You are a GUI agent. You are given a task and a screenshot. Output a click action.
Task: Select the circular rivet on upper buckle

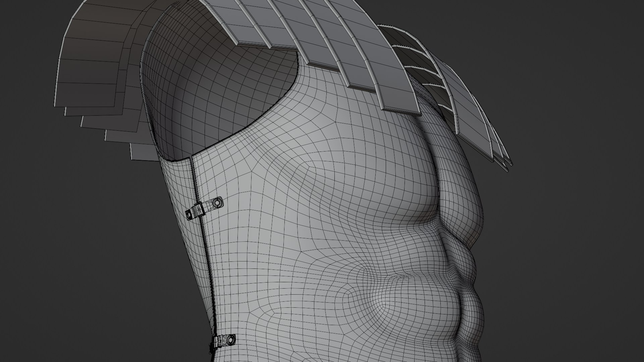click(x=218, y=202)
